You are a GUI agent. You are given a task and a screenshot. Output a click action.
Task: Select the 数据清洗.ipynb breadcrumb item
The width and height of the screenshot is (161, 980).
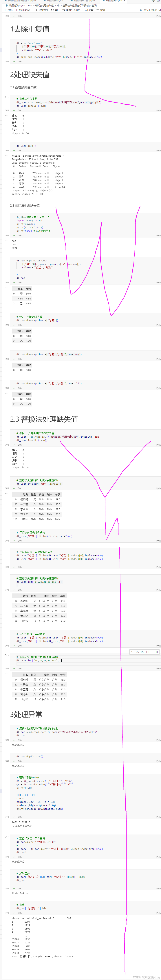[x=16, y=6]
